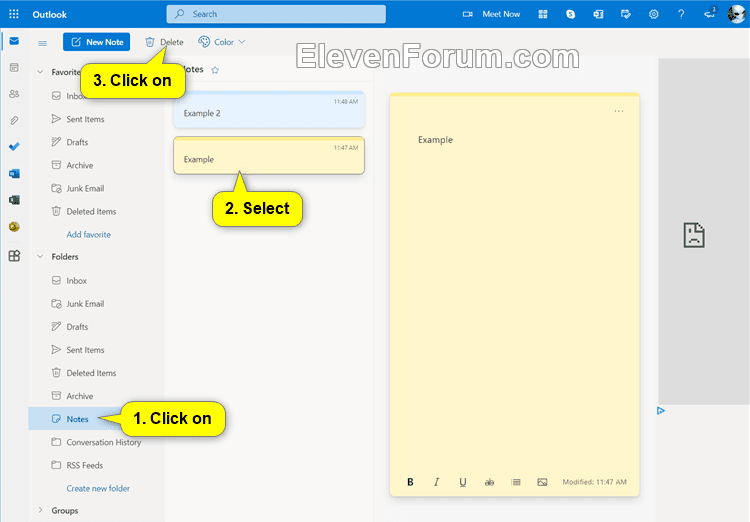Open the More apps icon in left rail
Viewport: 750px width, 522px height.
[14, 256]
